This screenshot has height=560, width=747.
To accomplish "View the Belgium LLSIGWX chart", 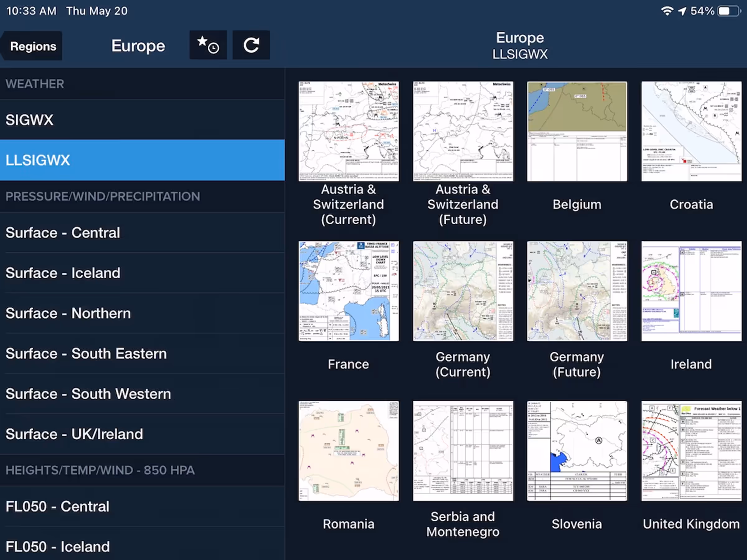I will (577, 131).
